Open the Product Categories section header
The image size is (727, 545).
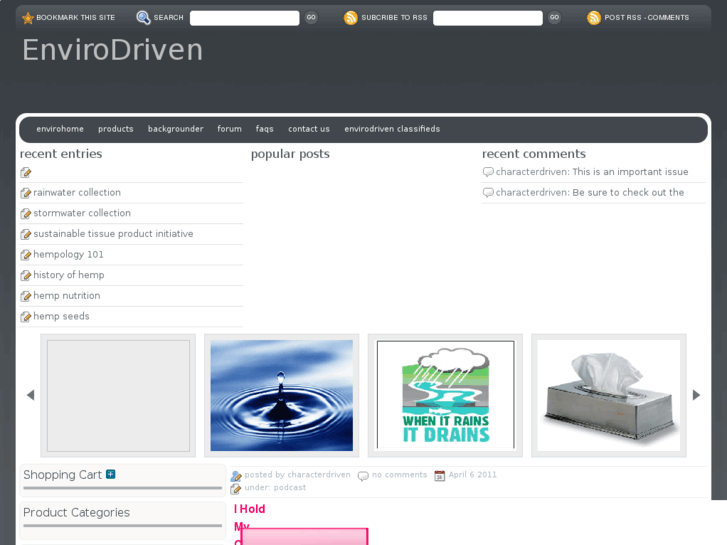click(x=77, y=513)
